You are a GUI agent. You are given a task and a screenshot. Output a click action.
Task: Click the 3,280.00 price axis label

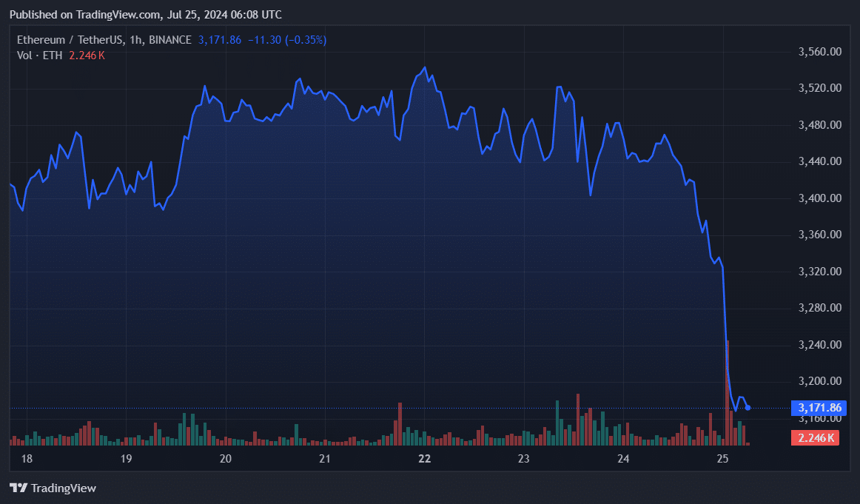pyautogui.click(x=819, y=308)
